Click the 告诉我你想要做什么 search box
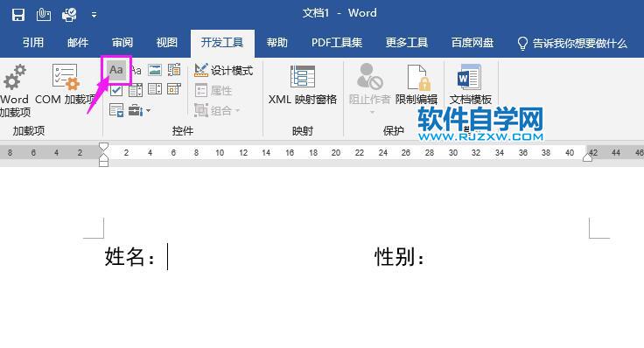Viewport: 644px width, 348px height. [572, 43]
